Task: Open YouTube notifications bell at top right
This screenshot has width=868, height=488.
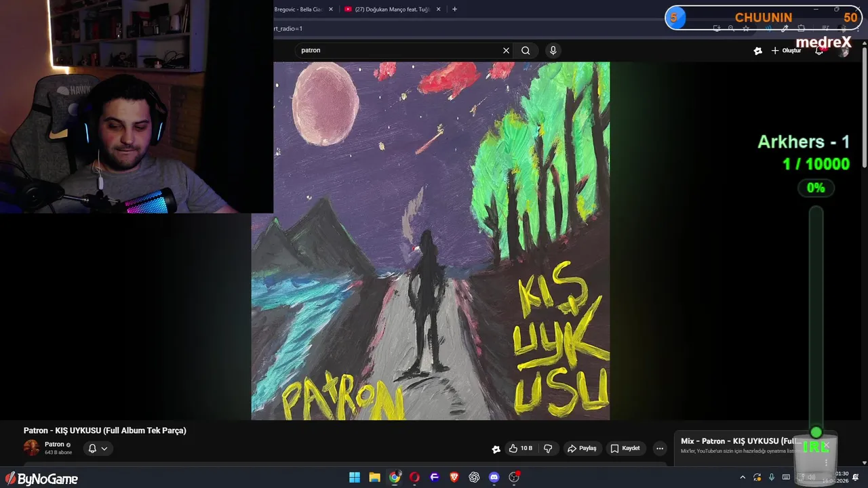Action: pyautogui.click(x=819, y=51)
